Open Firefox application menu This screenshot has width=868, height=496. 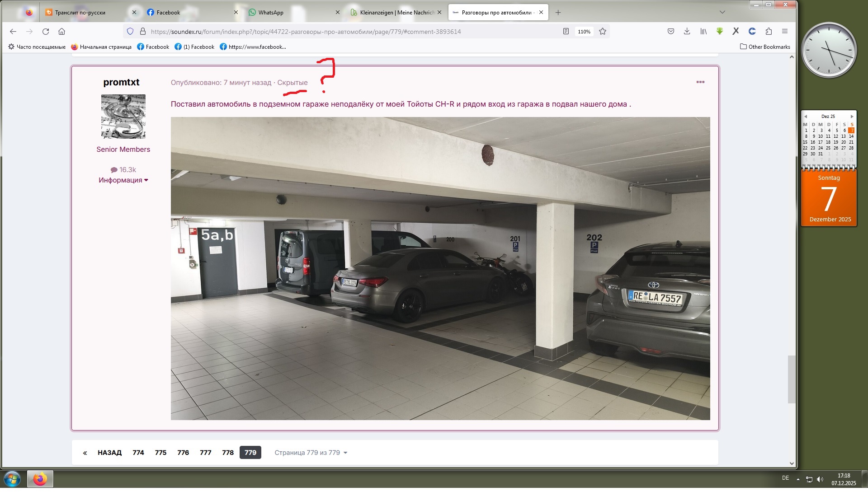[x=785, y=31]
